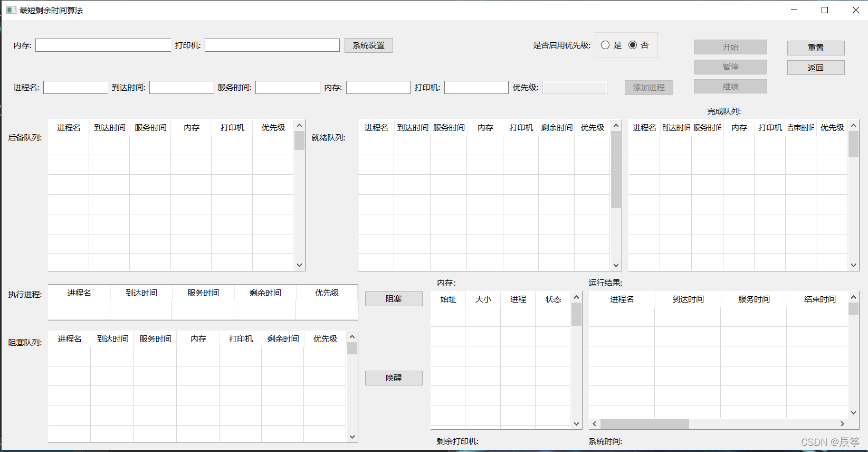868x452 pixels.
Task: Click 进程名 header in 后备队列 table
Action: [69, 128]
